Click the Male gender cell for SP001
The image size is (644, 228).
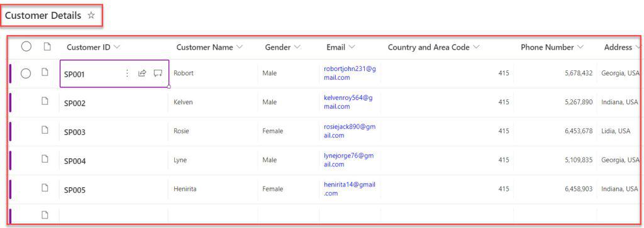(x=269, y=73)
